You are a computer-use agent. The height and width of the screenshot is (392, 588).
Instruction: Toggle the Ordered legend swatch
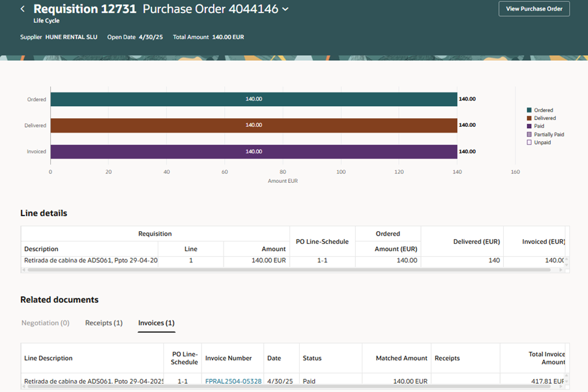pyautogui.click(x=529, y=110)
